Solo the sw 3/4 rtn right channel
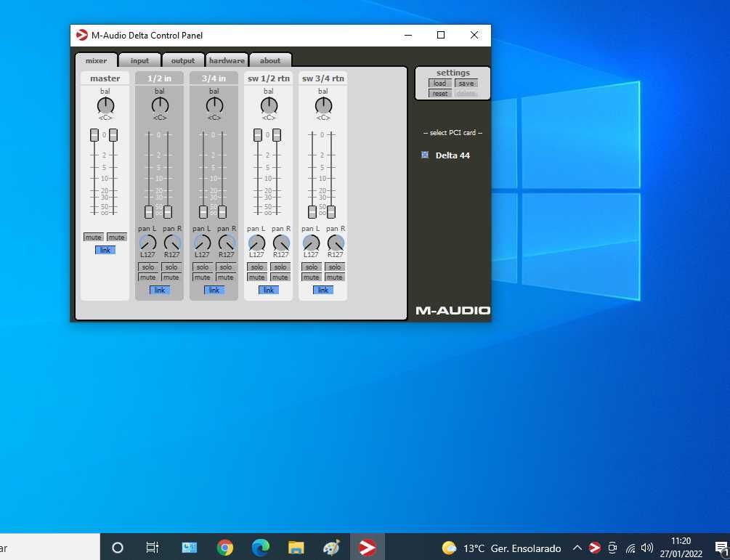 click(x=335, y=267)
